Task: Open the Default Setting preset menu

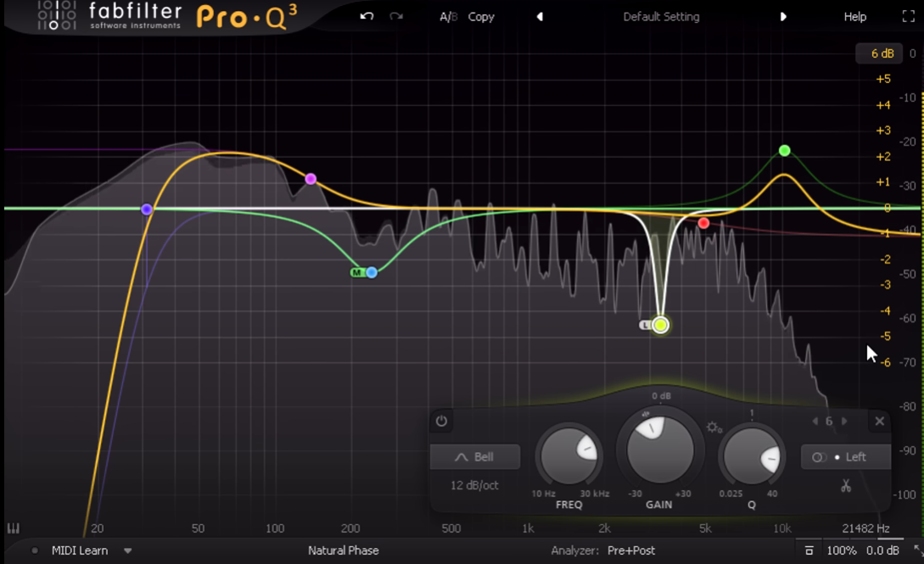Action: (661, 17)
